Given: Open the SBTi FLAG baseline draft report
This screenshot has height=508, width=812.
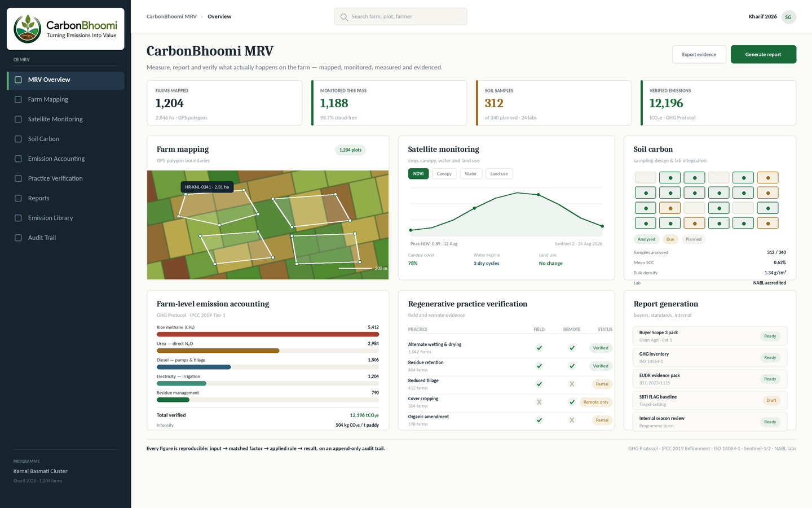Looking at the screenshot, I should (x=710, y=400).
